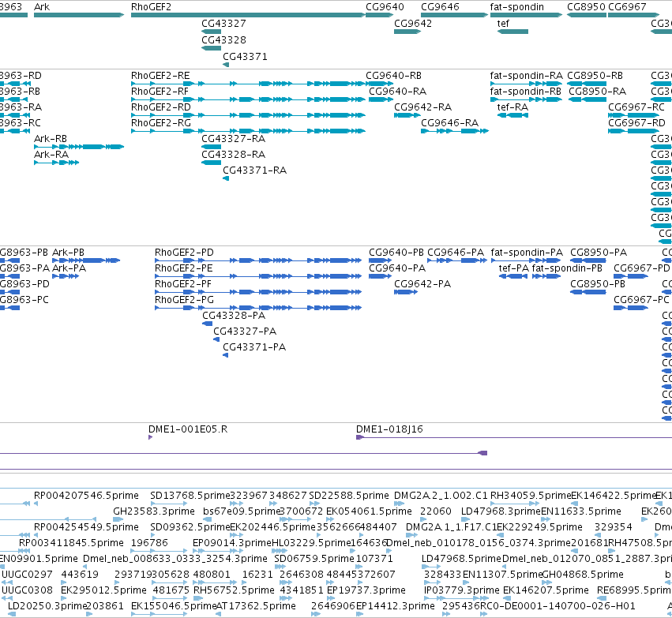672x618 pixels.
Task: Select transcript CG9640-RB
Action: [x=393, y=76]
